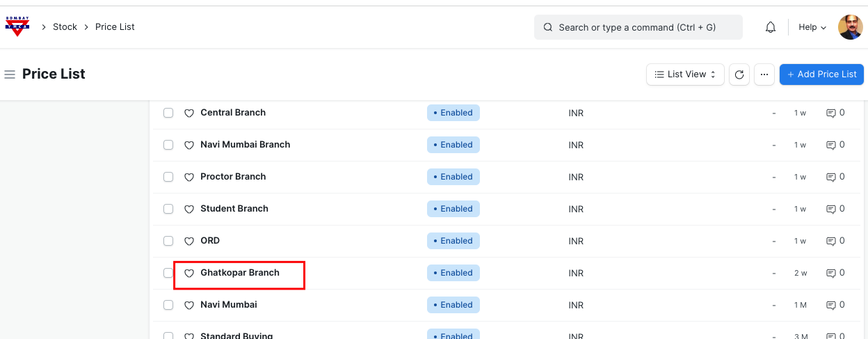This screenshot has width=868, height=339.
Task: Toggle the sidebar hamburger menu
Action: tap(10, 74)
